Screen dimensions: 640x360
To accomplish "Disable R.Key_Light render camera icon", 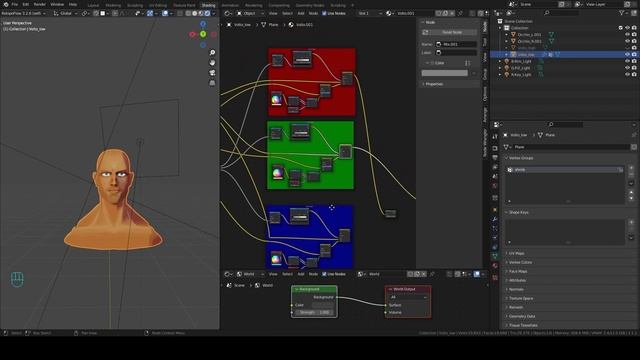I will 634,75.
